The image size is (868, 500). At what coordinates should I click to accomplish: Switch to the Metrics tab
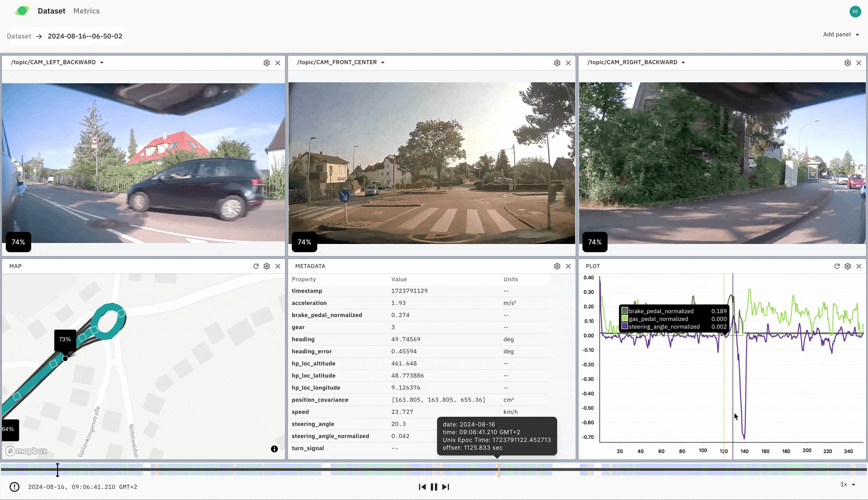coord(87,11)
